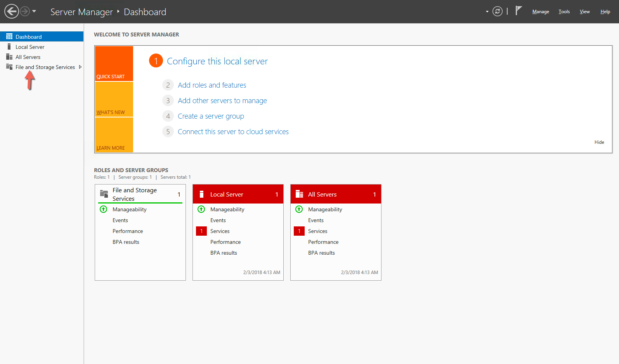Open Events in Local Server tile
The image size is (619, 364).
[x=218, y=220]
